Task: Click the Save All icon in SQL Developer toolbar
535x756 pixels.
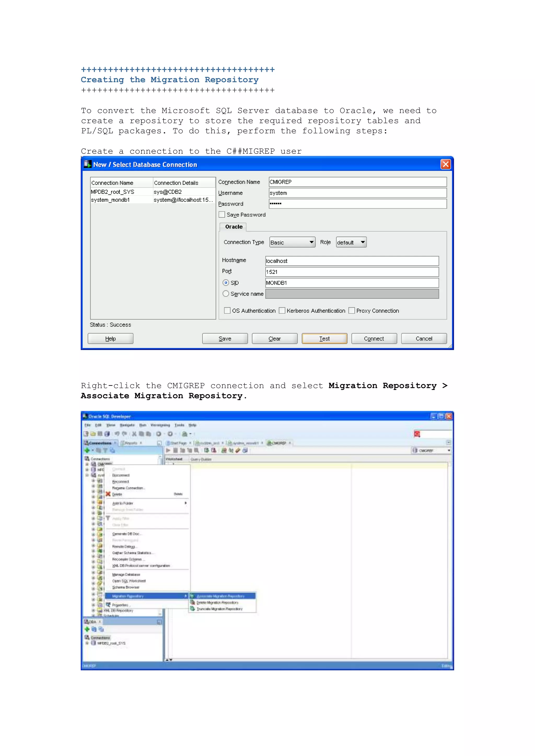Action: point(107,434)
